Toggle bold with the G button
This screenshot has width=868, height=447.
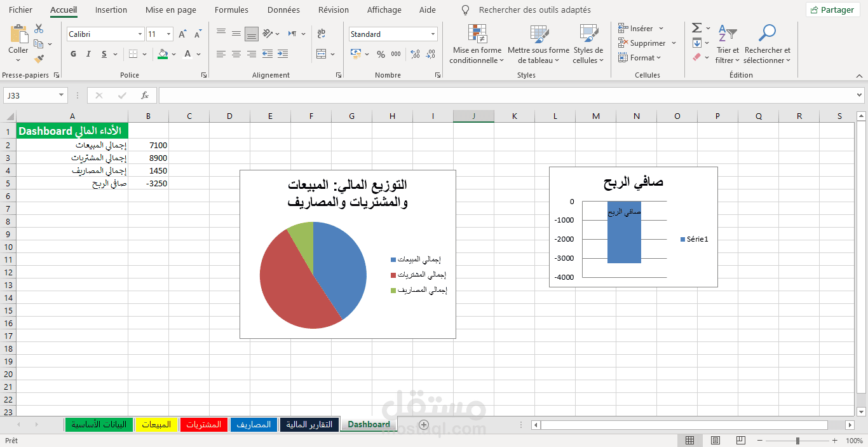coord(73,54)
